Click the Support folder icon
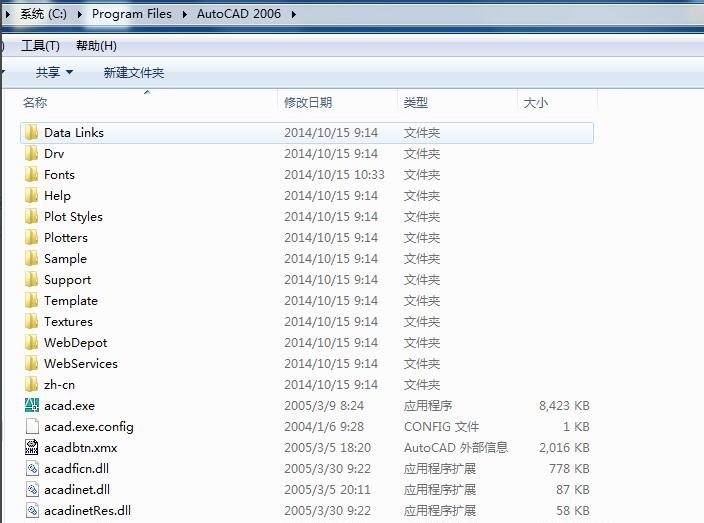 [31, 280]
